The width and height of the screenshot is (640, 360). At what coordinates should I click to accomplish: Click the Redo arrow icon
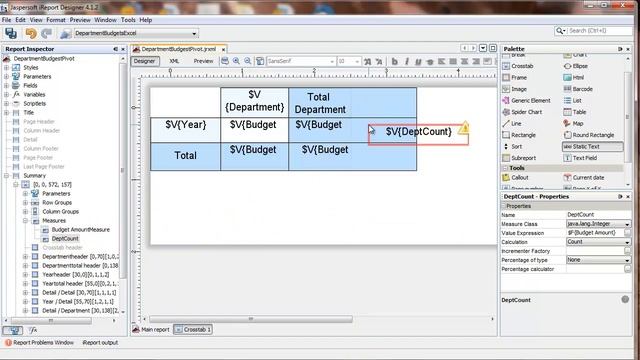coord(47,33)
